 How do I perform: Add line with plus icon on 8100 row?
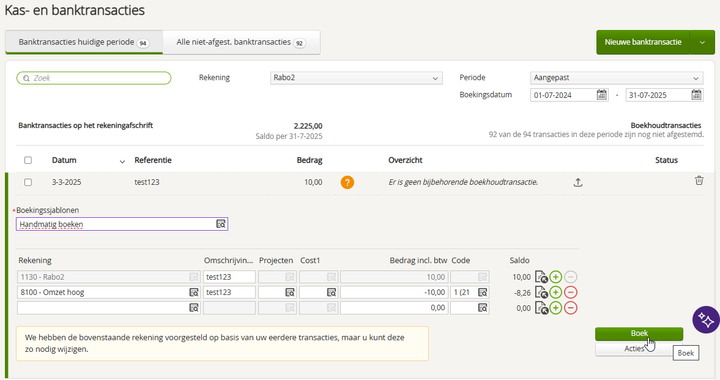pos(556,292)
